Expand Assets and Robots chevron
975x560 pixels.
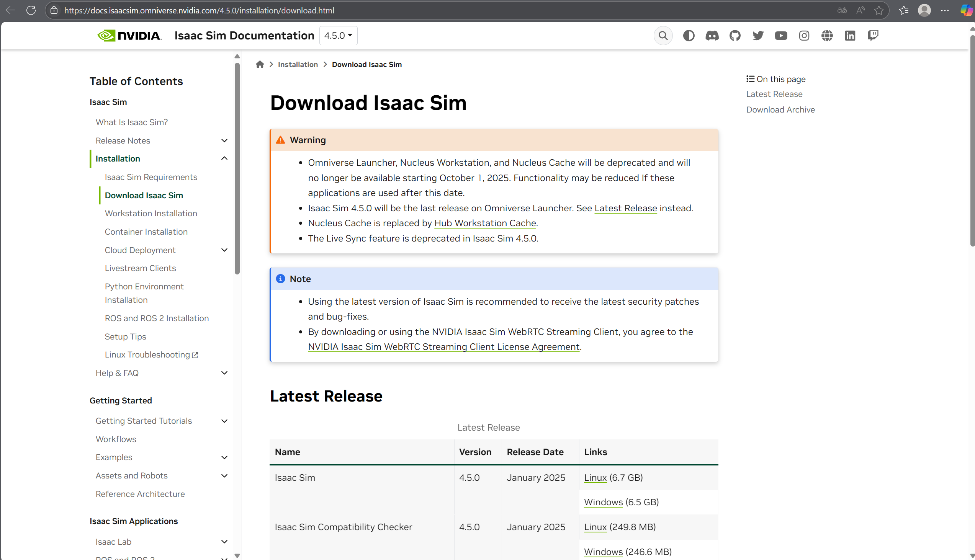coord(224,476)
